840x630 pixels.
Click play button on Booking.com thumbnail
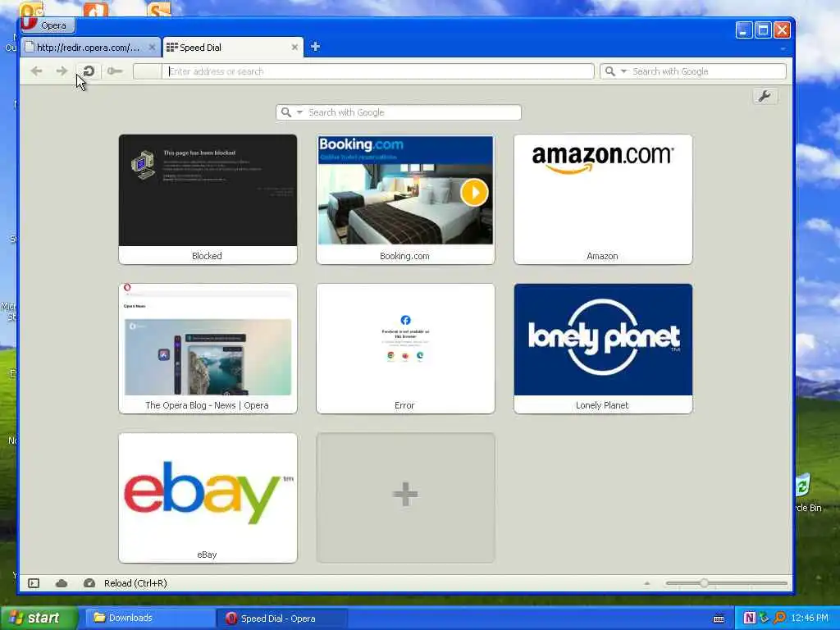pos(474,192)
